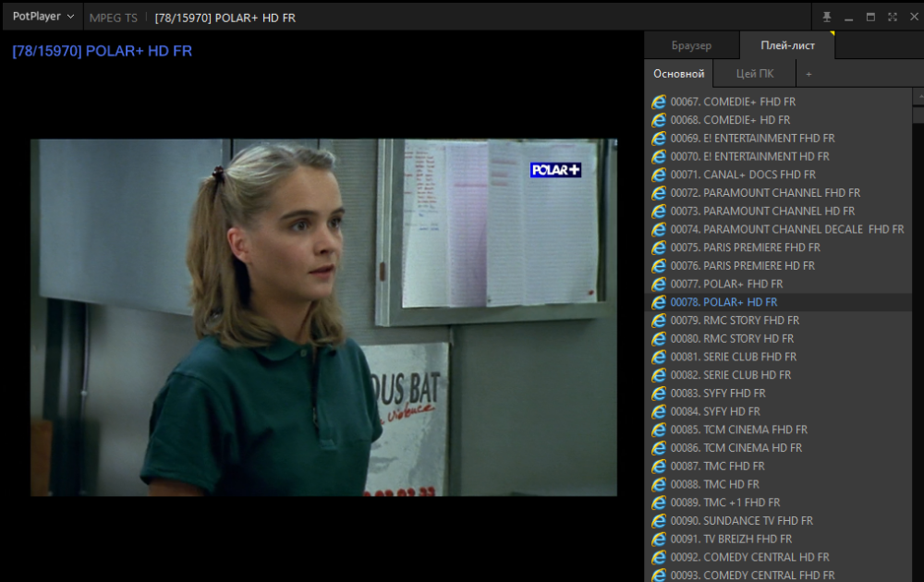Select playlist entry 00076. PARIS PREMIERE HD FR
The image size is (924, 582).
point(778,266)
